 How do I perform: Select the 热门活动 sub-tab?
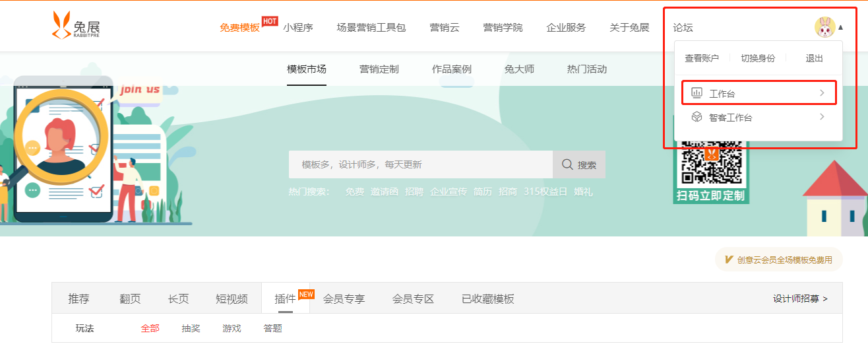[587, 69]
